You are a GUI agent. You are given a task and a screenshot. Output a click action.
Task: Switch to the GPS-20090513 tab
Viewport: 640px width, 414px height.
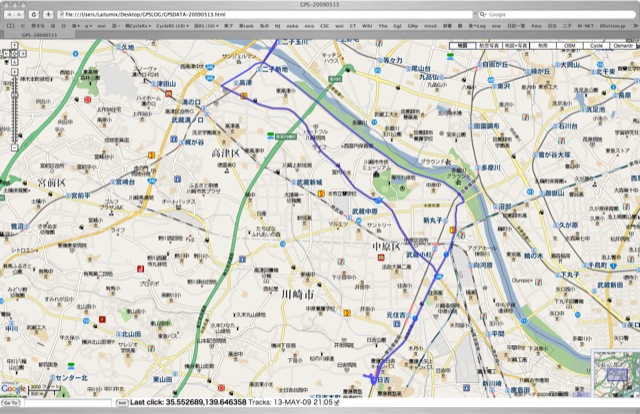[x=39, y=35]
